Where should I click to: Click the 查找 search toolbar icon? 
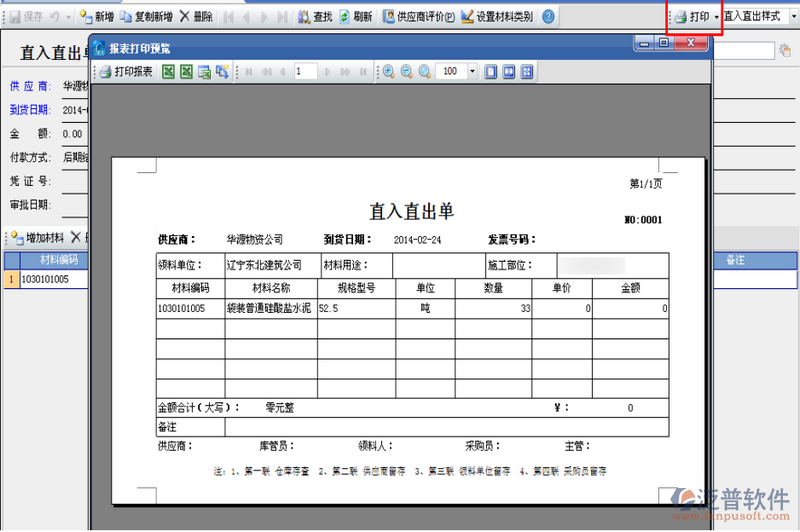click(313, 17)
